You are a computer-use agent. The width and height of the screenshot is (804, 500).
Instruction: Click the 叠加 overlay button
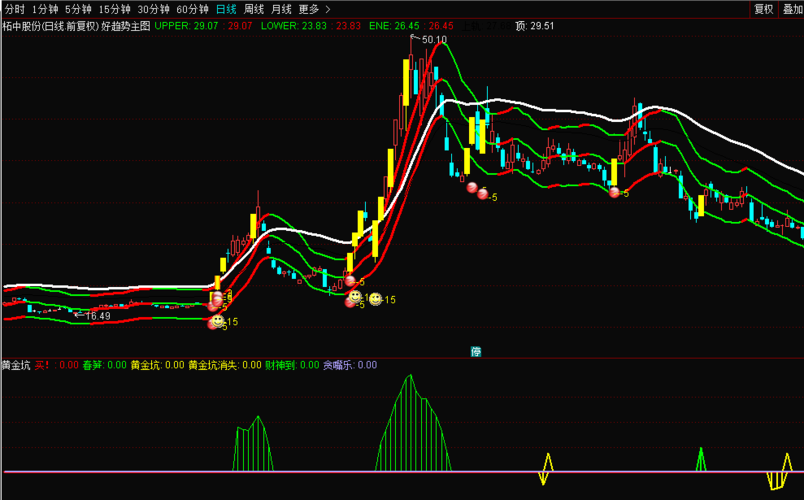pos(792,9)
